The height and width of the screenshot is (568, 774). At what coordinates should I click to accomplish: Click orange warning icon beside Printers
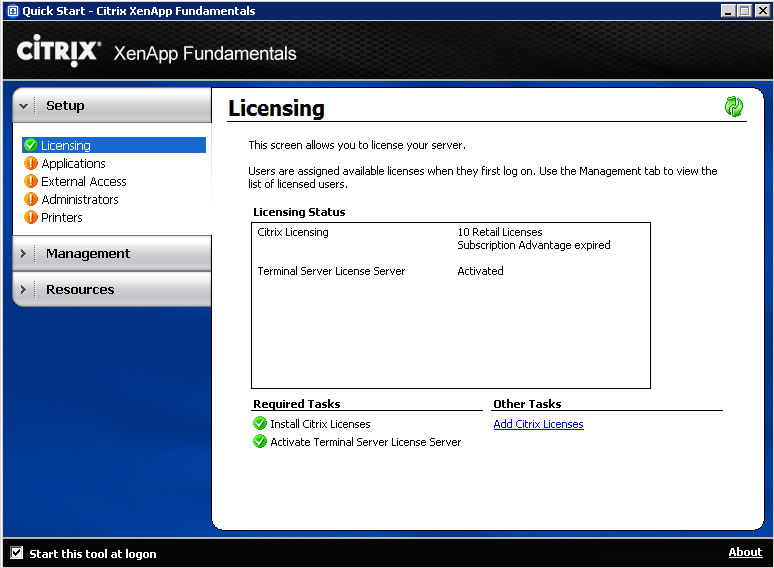31,217
